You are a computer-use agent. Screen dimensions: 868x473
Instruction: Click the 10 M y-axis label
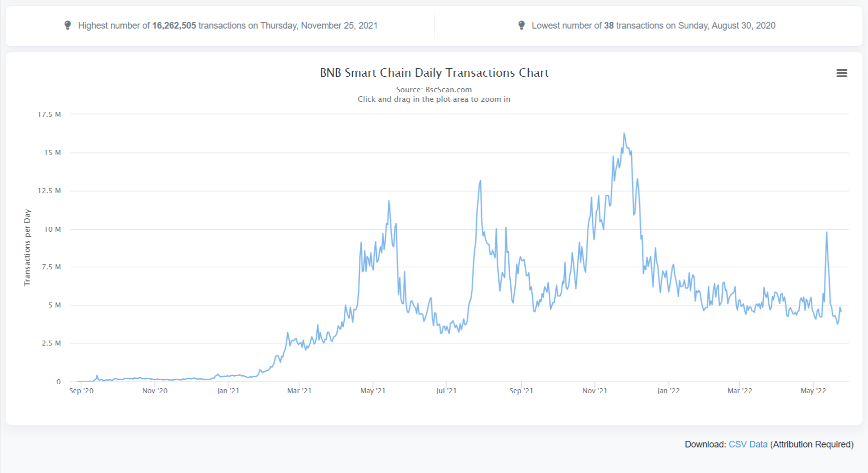[52, 229]
